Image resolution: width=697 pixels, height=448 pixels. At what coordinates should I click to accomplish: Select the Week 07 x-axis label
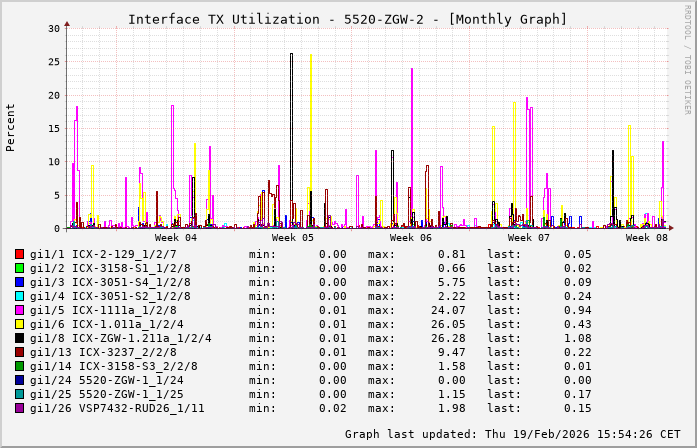click(529, 238)
